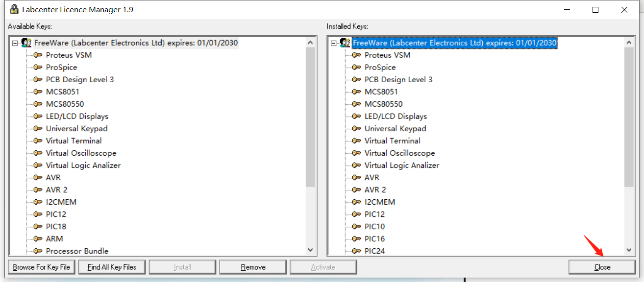Click key icon beside Virtual Logic Analizer in Installed Keys

point(356,165)
